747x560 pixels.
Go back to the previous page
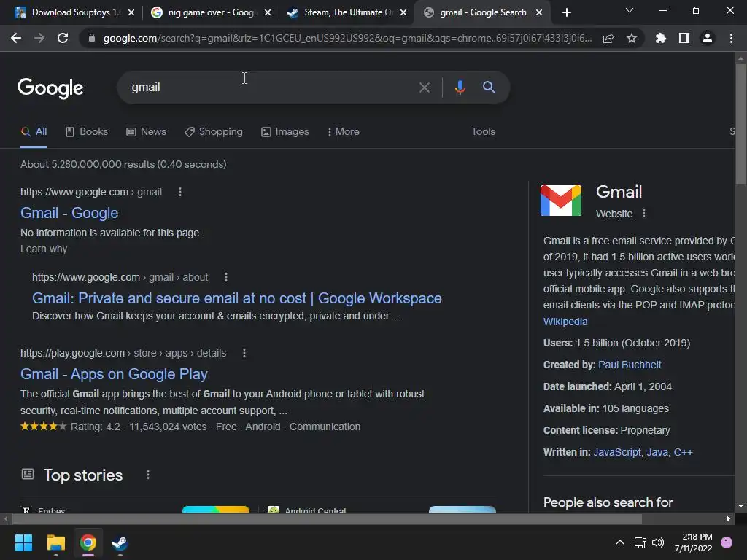[16, 38]
